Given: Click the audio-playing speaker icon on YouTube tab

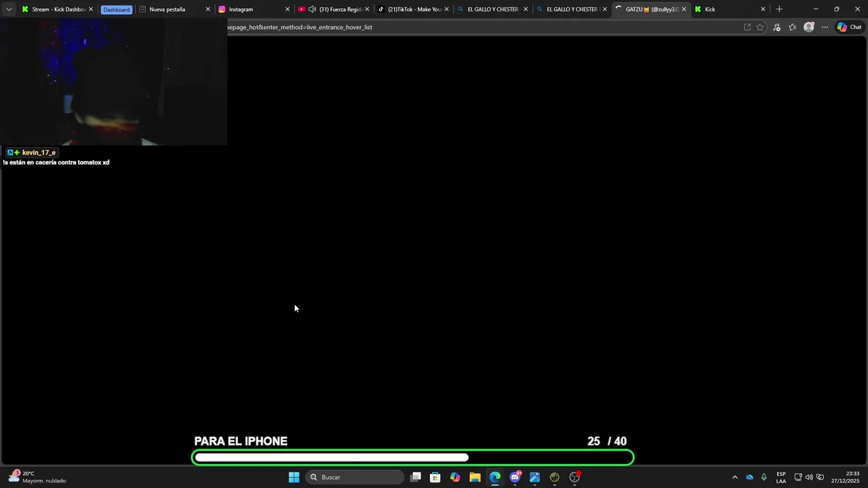Looking at the screenshot, I should click(312, 9).
